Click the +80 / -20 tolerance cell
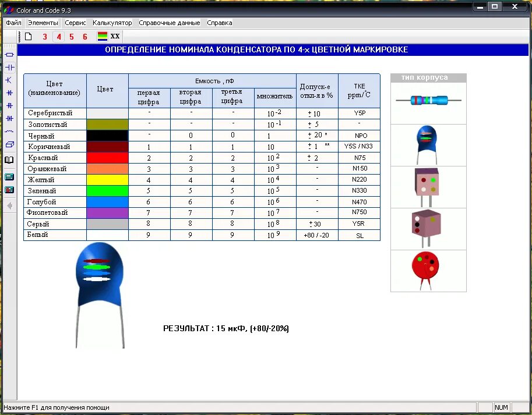532x415 pixels. click(317, 235)
